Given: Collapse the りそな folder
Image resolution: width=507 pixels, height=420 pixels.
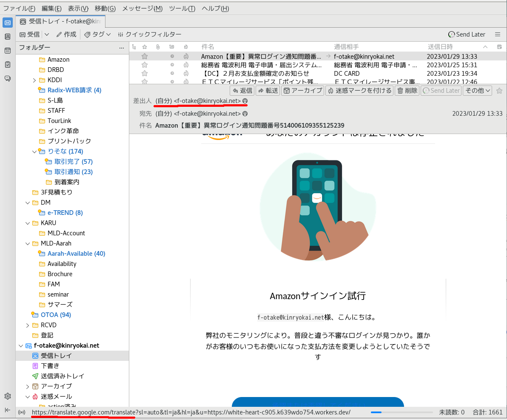Looking at the screenshot, I should point(34,151).
